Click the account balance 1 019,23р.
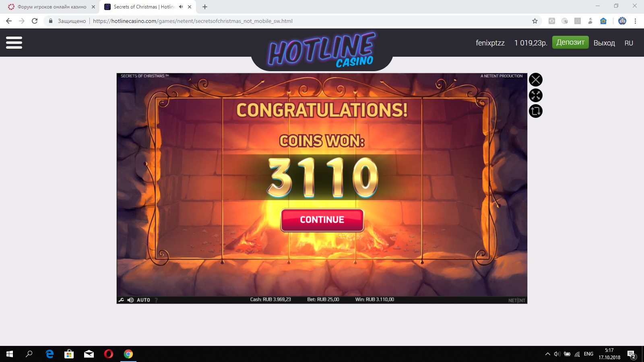Viewport: 644px width, 362px height. pos(530,43)
